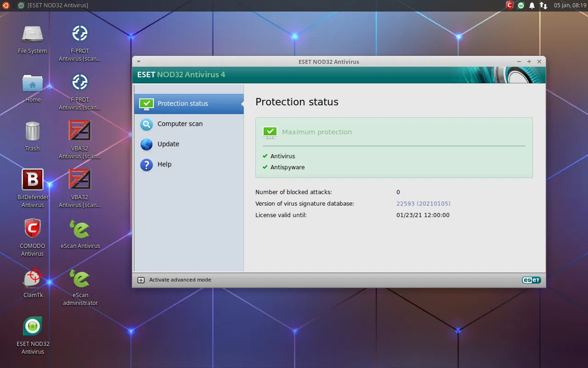Click the ESET logo in the window footer

click(x=531, y=280)
